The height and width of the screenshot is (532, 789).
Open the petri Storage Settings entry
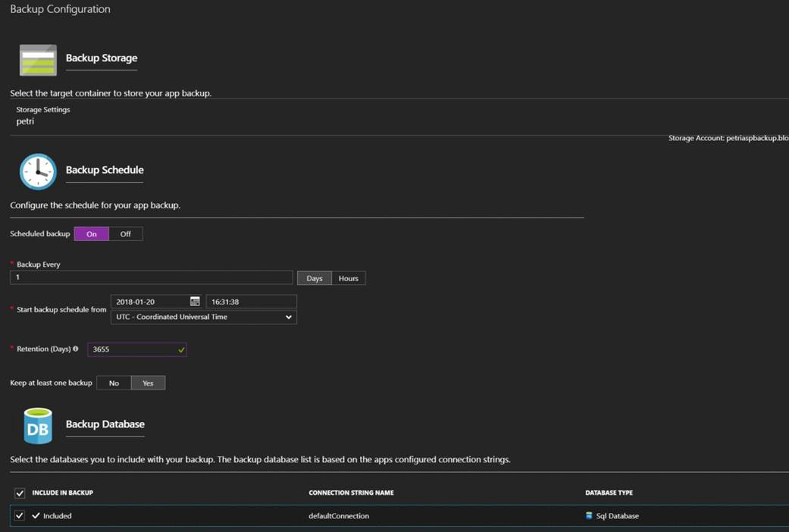pos(26,121)
